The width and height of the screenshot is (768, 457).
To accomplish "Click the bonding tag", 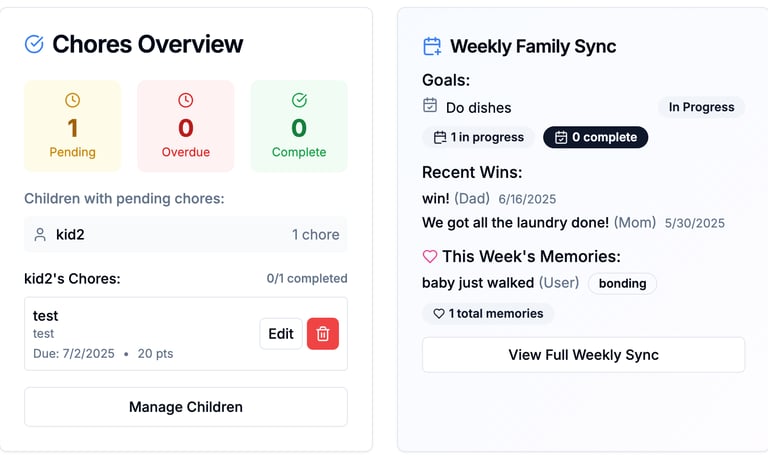I will [x=622, y=283].
